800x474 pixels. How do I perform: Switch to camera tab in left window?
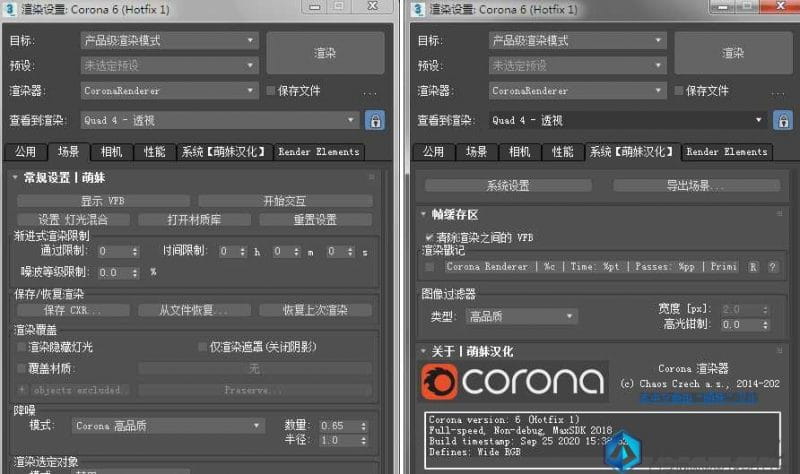coord(111,152)
